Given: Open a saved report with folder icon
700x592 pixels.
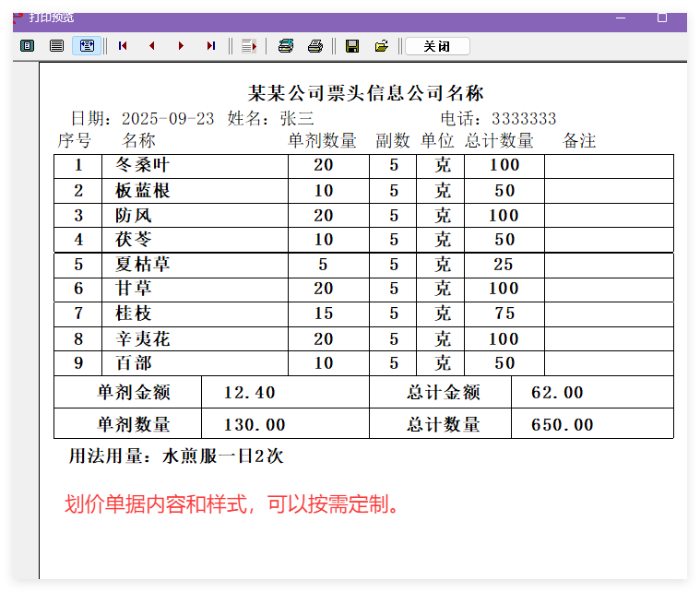Looking at the screenshot, I should tap(381, 45).
